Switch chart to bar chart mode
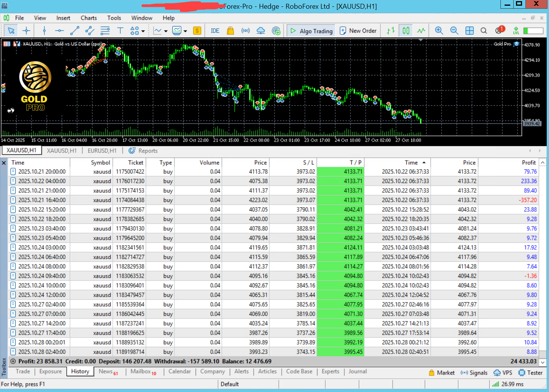The height and width of the screenshot is (392, 549). (391, 31)
